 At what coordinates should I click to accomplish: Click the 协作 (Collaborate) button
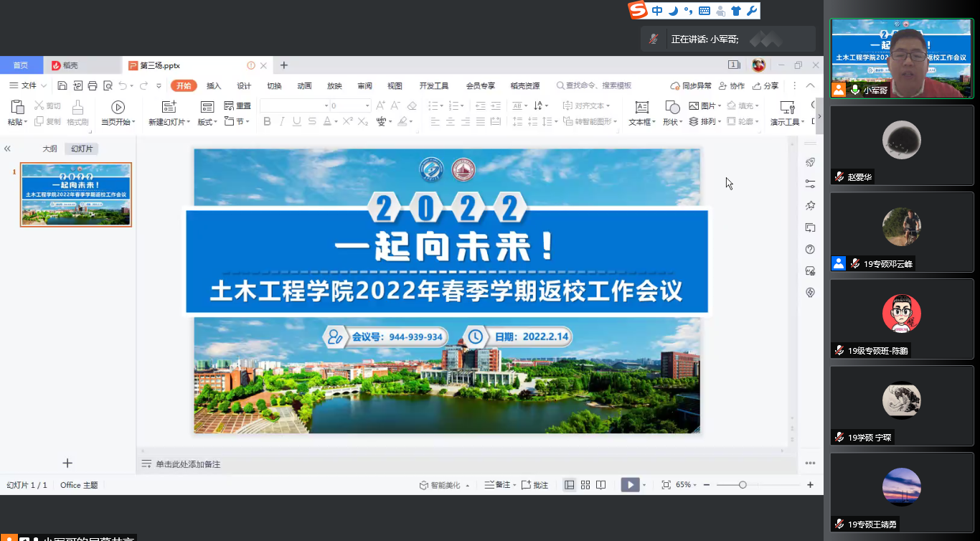tap(732, 85)
